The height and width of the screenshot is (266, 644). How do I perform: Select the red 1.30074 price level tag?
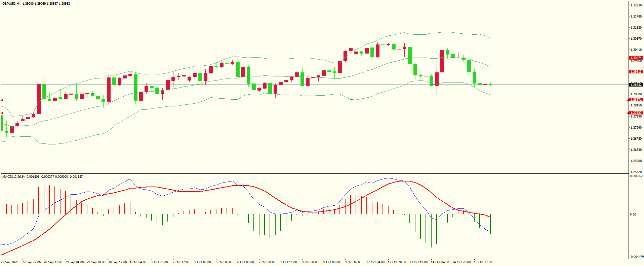(x=636, y=58)
